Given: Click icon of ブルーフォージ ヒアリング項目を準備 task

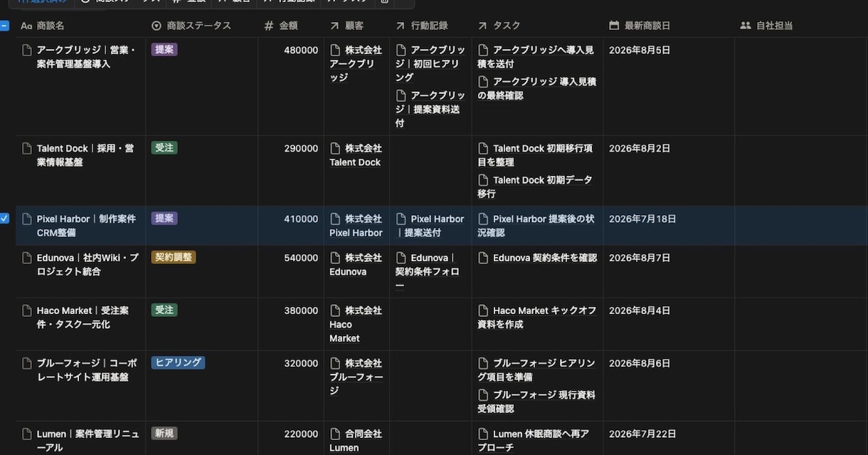Looking at the screenshot, I should [x=483, y=363].
